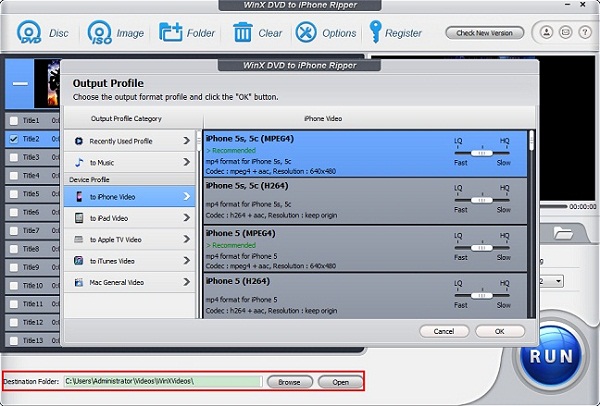Expand the Recently Used Profile arrow
Image resolution: width=600 pixels, height=406 pixels.
point(186,141)
